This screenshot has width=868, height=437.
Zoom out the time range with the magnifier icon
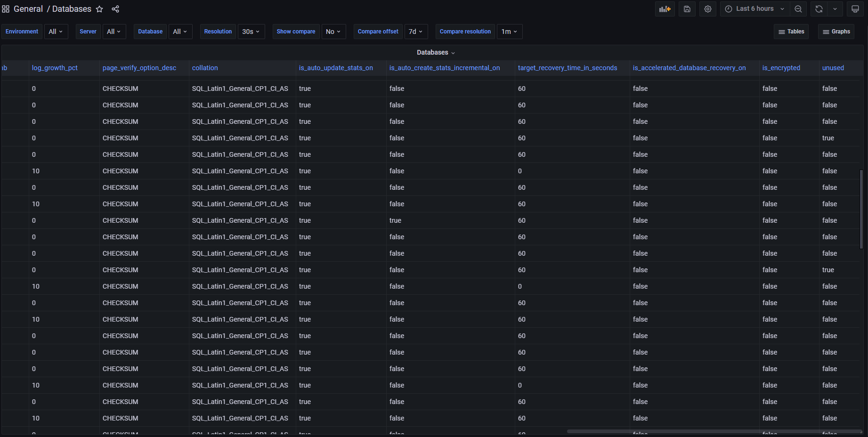(798, 8)
